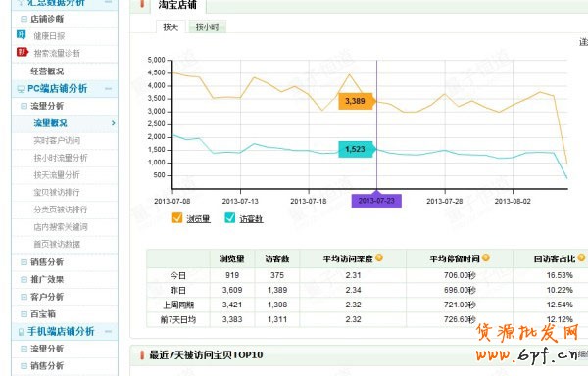
Task: Open the 分类页被访排行 page
Action: [61, 210]
